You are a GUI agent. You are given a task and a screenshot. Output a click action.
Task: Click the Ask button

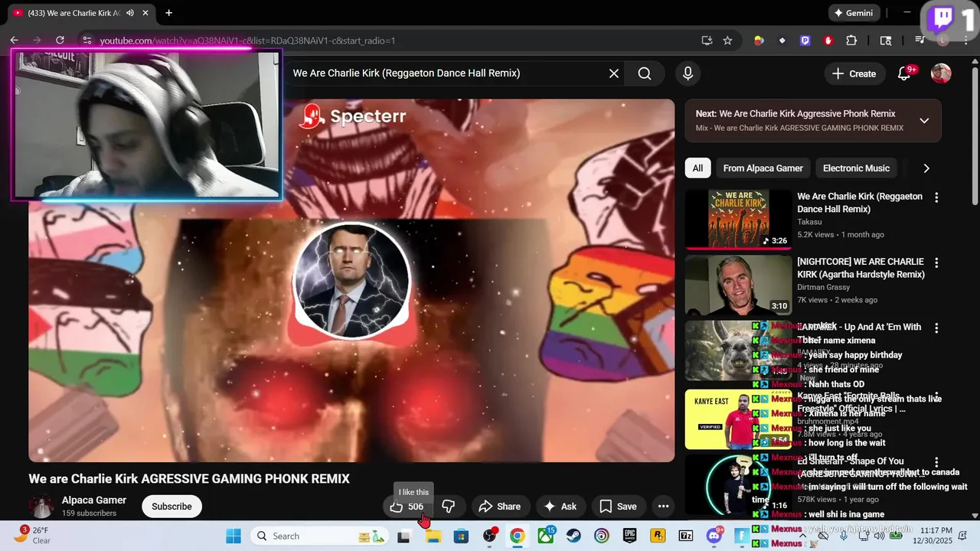pyautogui.click(x=560, y=507)
